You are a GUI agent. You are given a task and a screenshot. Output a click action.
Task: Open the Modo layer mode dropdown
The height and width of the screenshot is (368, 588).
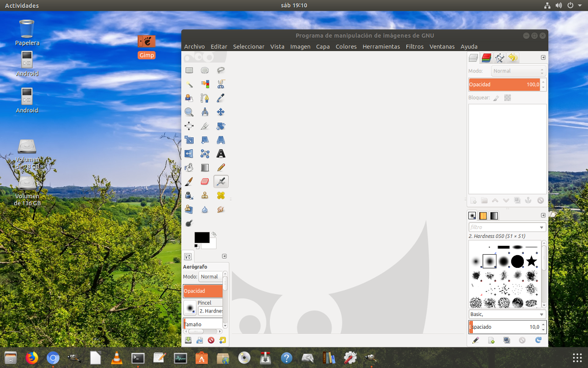(518, 71)
